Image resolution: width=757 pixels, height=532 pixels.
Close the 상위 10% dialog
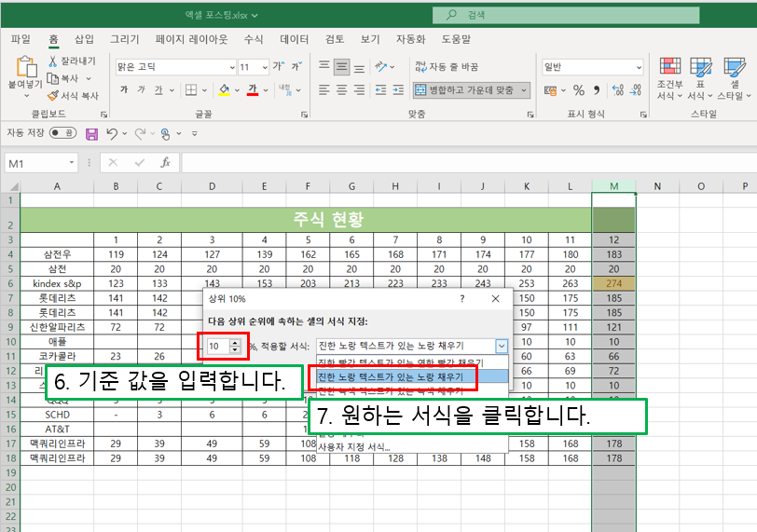495,299
